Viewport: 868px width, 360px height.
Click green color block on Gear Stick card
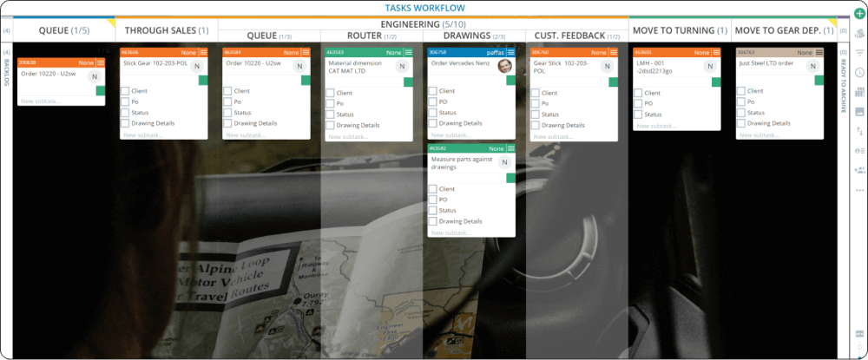(613, 82)
